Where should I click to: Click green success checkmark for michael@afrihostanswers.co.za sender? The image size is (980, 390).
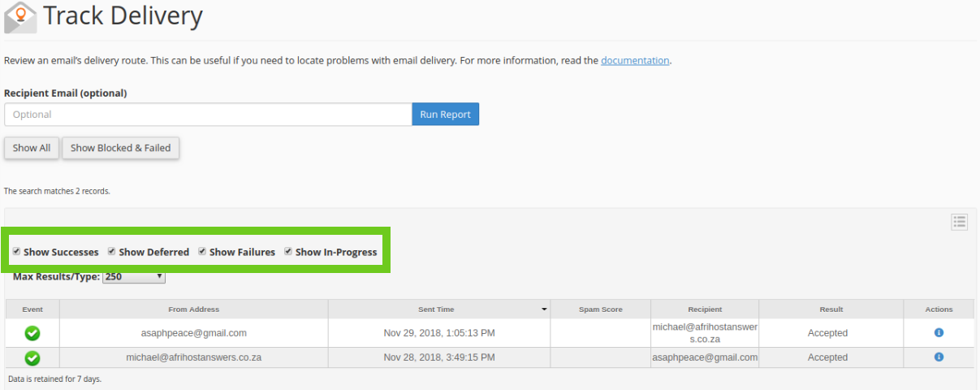click(x=32, y=357)
